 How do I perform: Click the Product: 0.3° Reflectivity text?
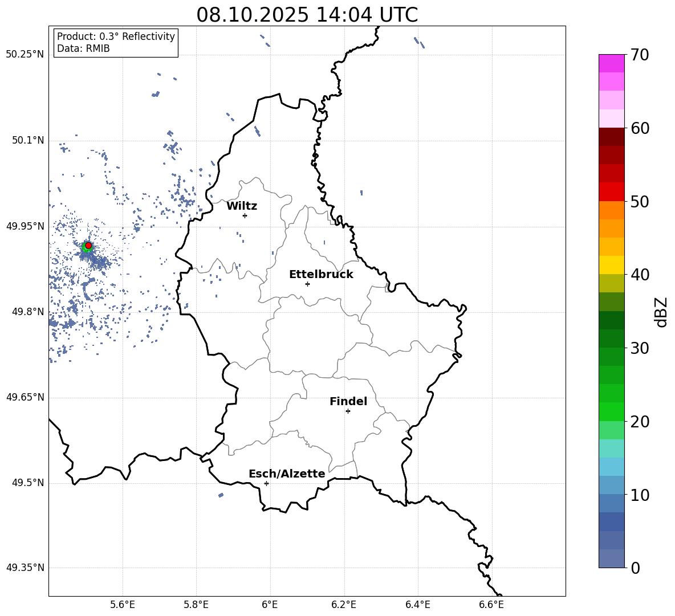coord(116,36)
